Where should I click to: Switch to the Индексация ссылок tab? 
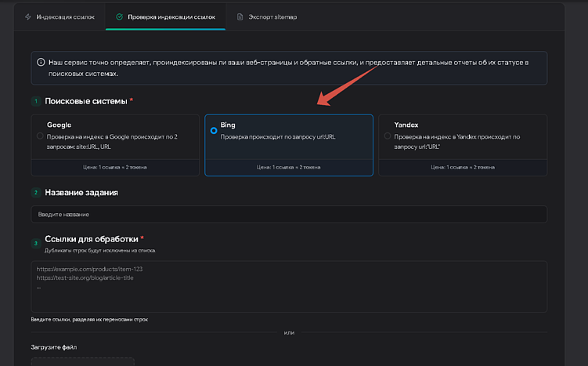click(60, 16)
